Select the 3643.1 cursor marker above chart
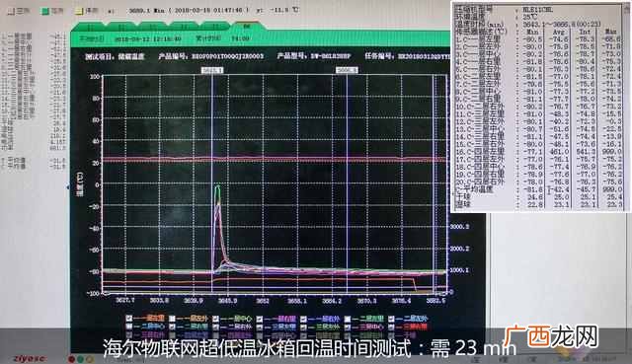Viewport: 632px width, 364px height. [x=212, y=70]
